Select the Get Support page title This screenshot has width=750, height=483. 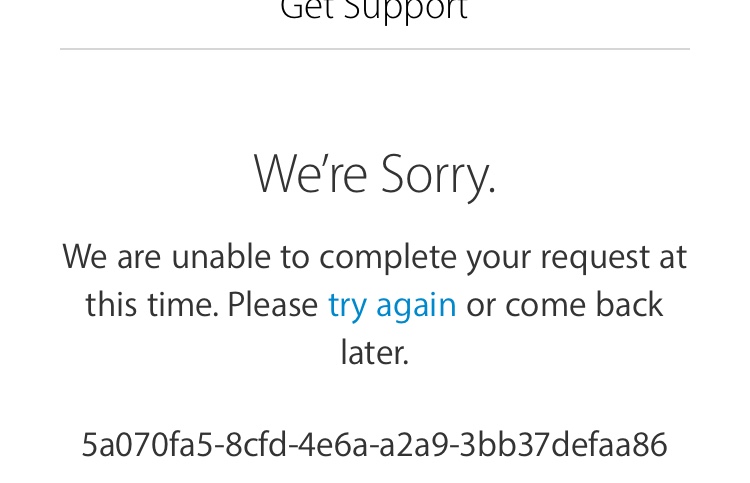[x=375, y=11]
